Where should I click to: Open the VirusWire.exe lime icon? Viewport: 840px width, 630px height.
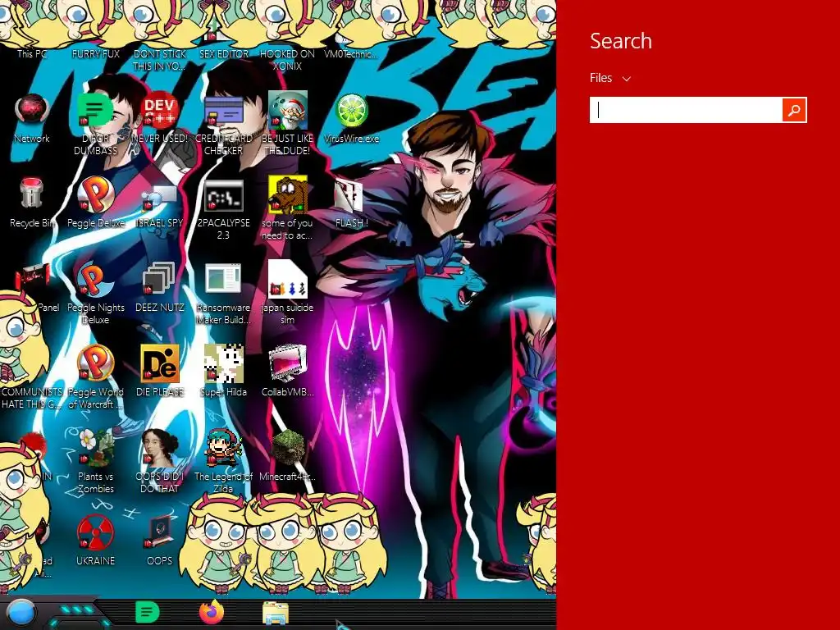click(351, 110)
